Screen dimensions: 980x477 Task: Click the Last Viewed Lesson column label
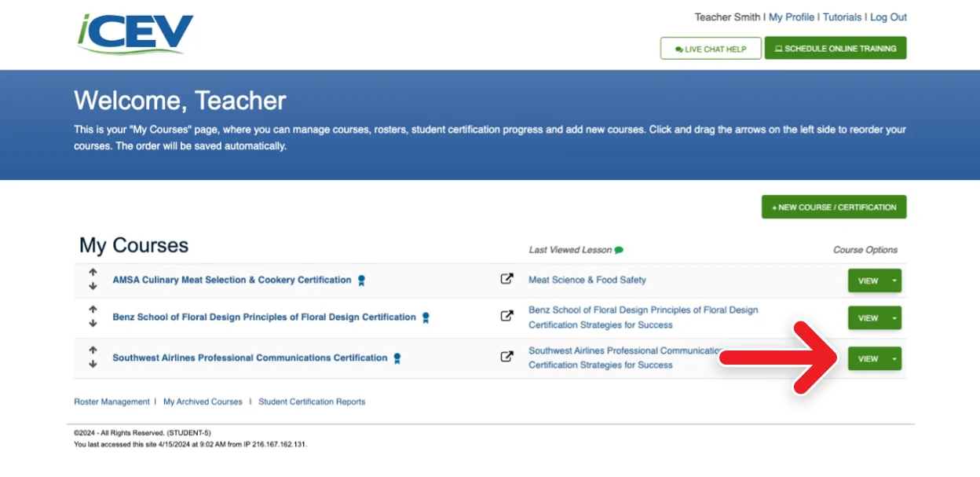(x=570, y=250)
